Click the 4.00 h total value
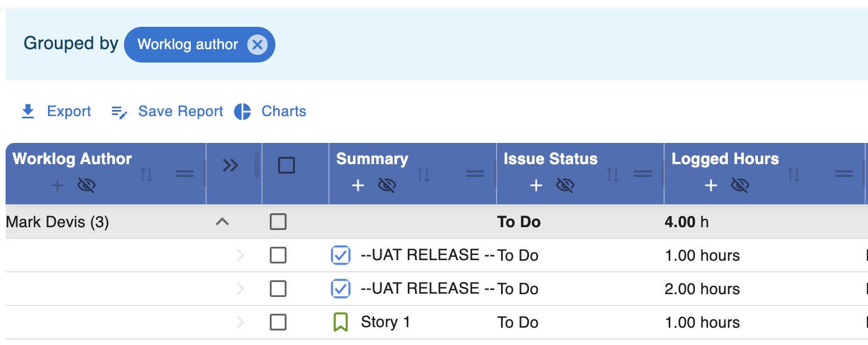Image resolution: width=868 pixels, height=345 pixels. point(686,222)
